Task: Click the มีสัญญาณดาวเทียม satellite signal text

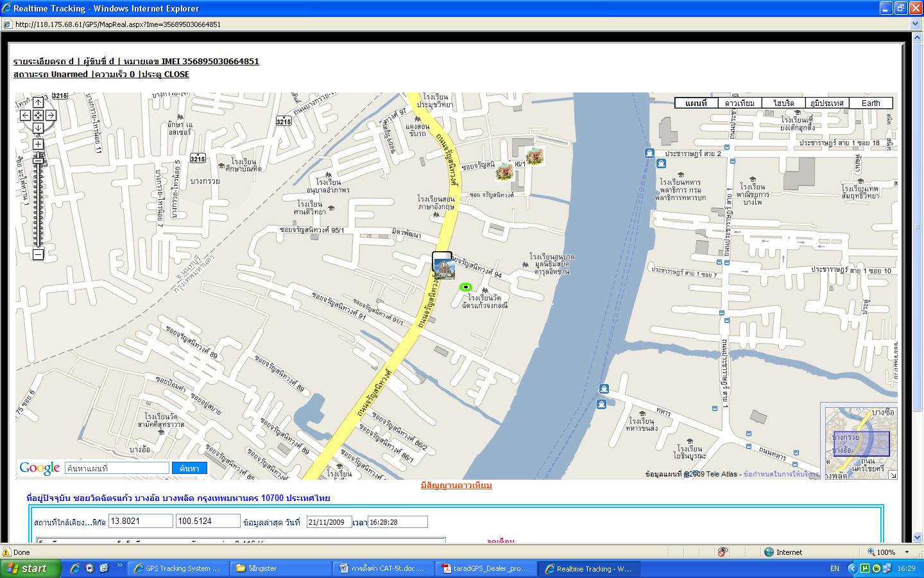Action: [456, 486]
